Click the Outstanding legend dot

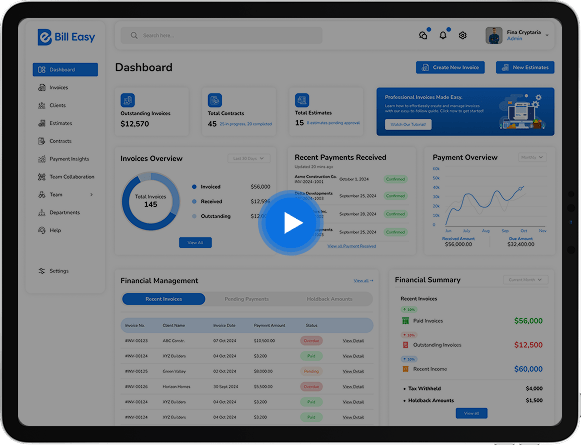194,216
